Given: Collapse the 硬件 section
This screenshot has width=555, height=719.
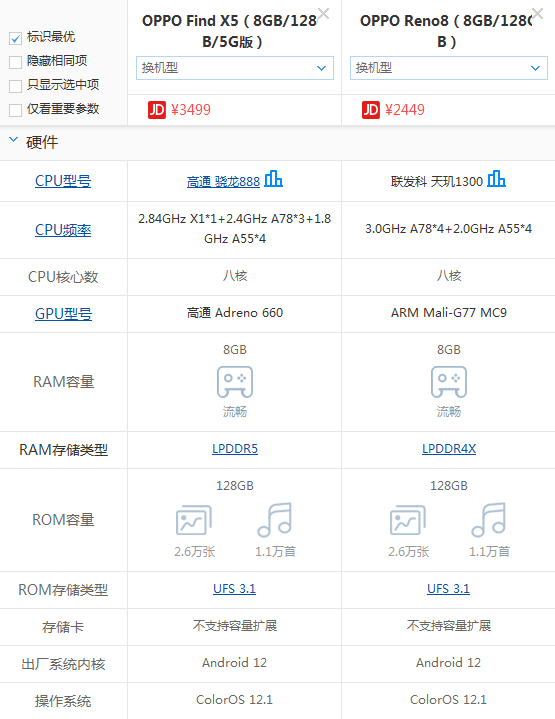Looking at the screenshot, I should point(14,140).
